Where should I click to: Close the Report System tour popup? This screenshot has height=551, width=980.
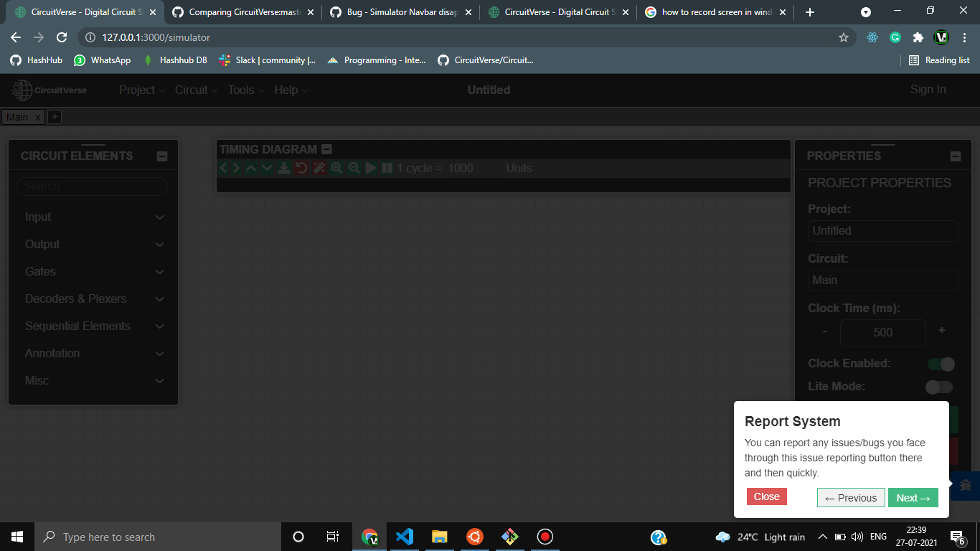coord(766,496)
